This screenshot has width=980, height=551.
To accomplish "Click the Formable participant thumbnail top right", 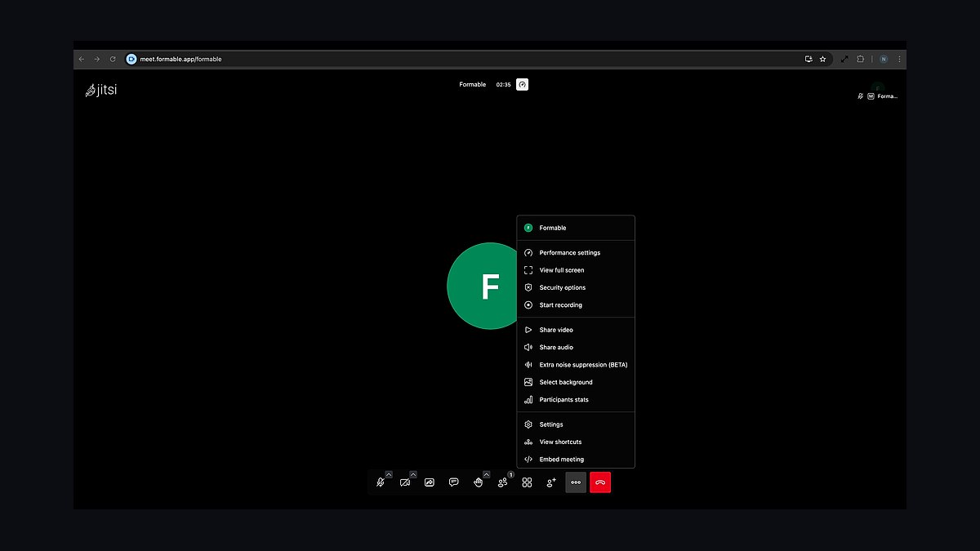I will pos(878,90).
